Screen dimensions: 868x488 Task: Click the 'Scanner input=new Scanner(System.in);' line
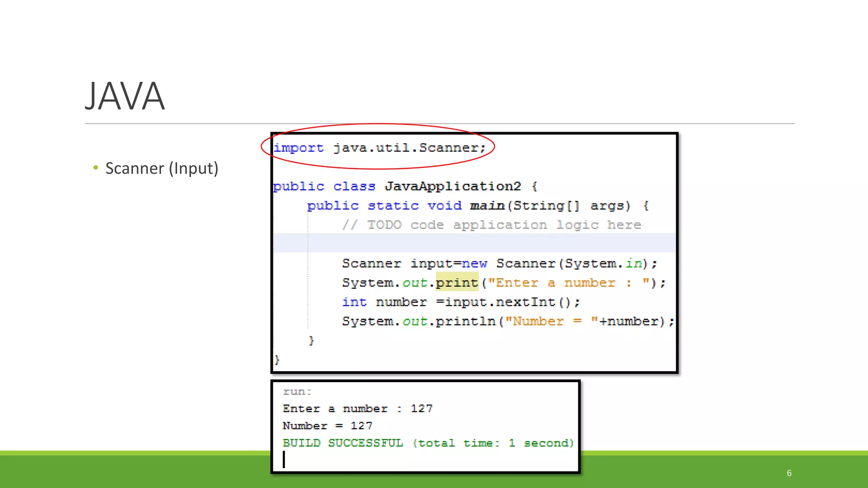click(x=500, y=263)
